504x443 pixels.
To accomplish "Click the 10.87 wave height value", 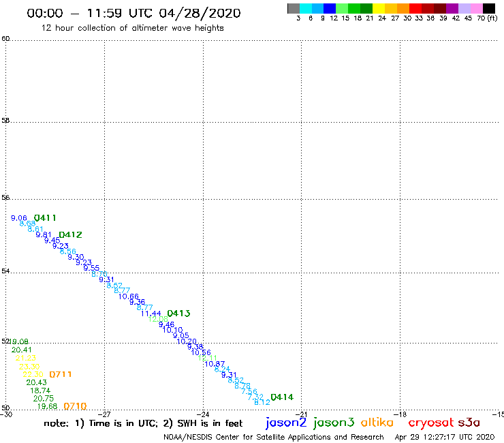I will click(x=215, y=364).
